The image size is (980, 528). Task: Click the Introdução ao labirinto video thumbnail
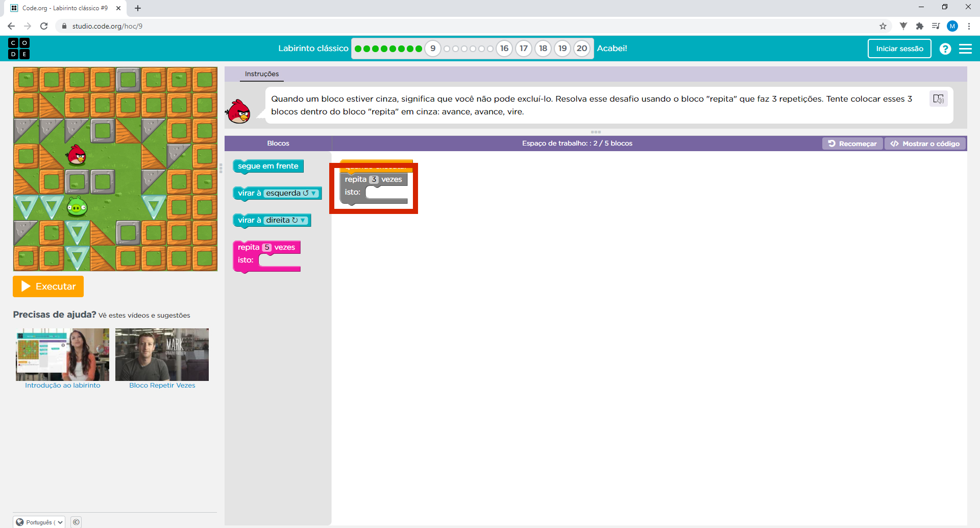click(62, 354)
